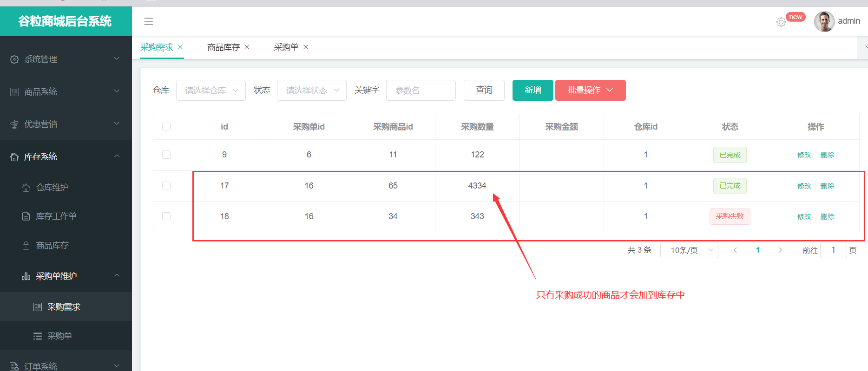Check the row with id 9
Viewport: 868px width, 371px height.
(x=166, y=155)
